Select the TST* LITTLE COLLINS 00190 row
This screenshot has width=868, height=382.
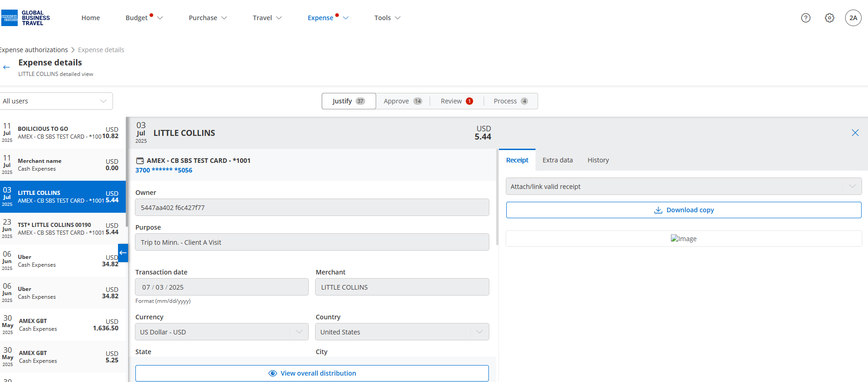click(63, 229)
